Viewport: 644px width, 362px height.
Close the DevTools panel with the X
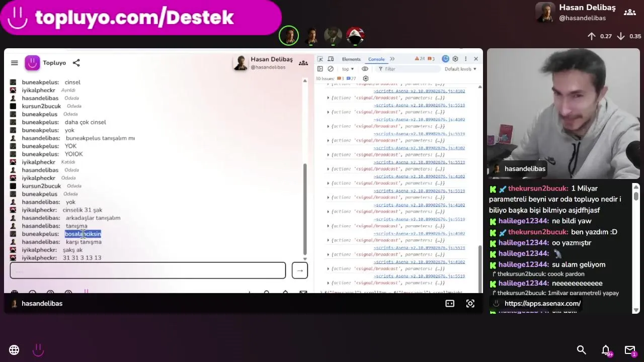pyautogui.click(x=476, y=59)
